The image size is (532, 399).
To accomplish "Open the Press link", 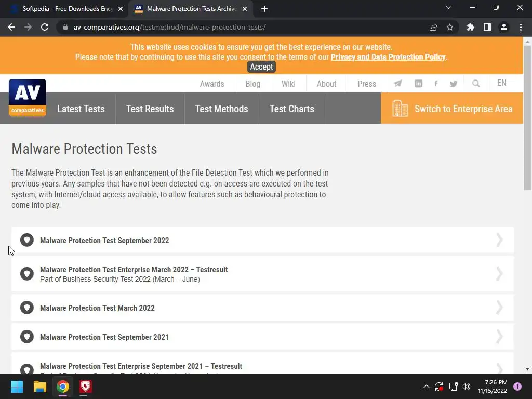I will coord(367,84).
